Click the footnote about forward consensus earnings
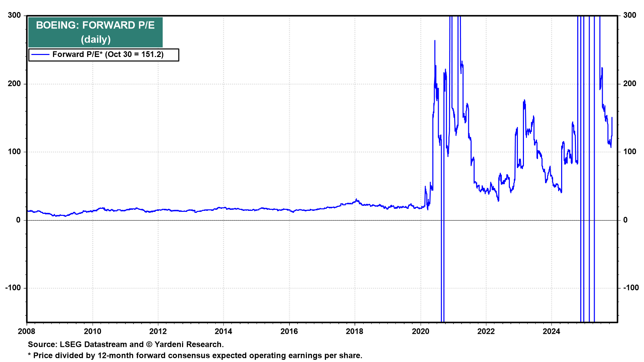This screenshot has height=362, width=644. [195, 356]
